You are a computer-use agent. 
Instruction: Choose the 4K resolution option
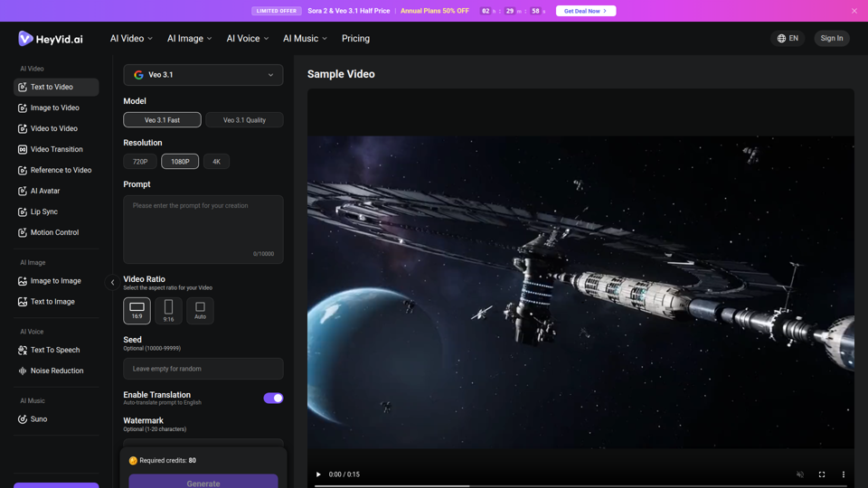click(x=216, y=162)
